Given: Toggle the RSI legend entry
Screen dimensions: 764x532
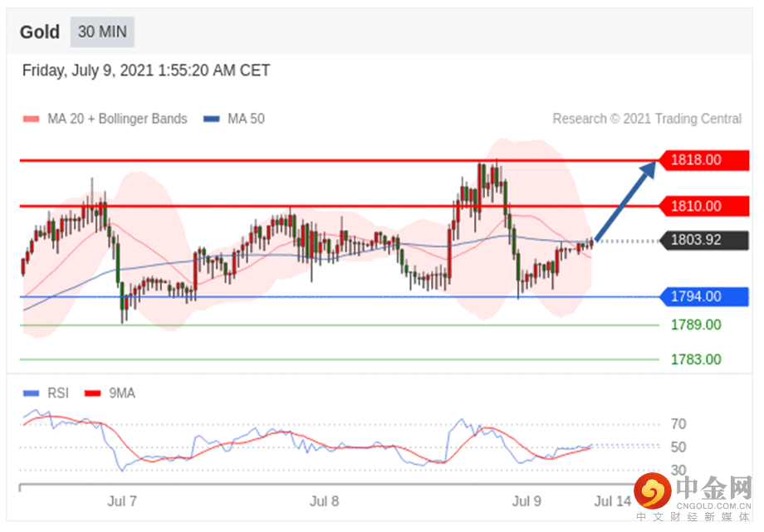Looking at the screenshot, I should tap(46, 393).
